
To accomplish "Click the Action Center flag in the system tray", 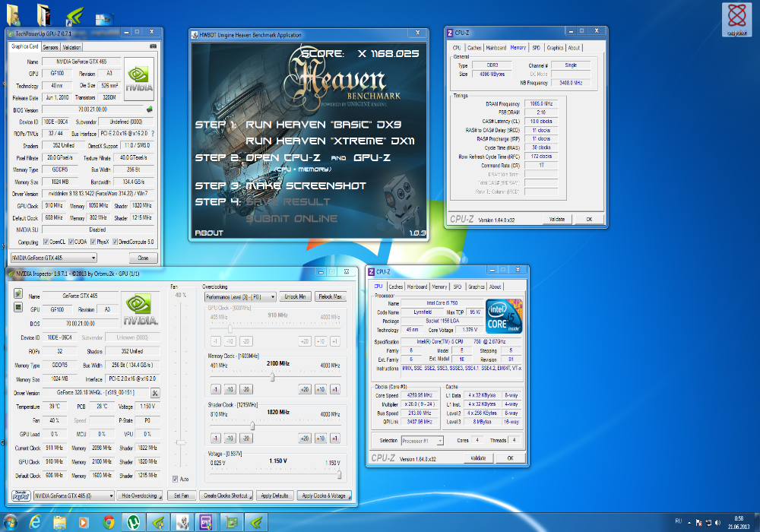I will coord(698,522).
